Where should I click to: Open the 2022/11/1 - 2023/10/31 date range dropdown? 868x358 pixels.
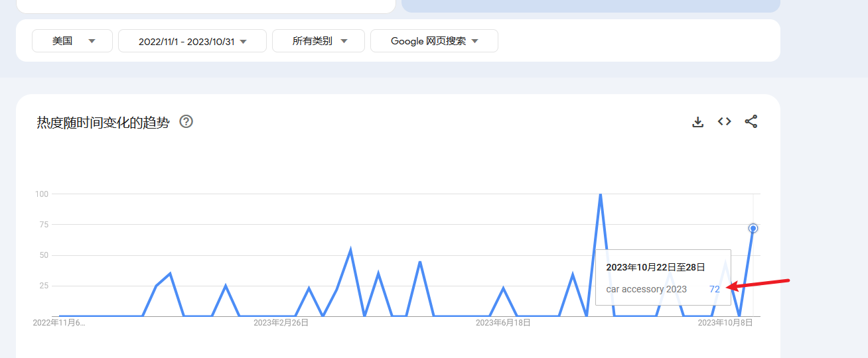[192, 41]
